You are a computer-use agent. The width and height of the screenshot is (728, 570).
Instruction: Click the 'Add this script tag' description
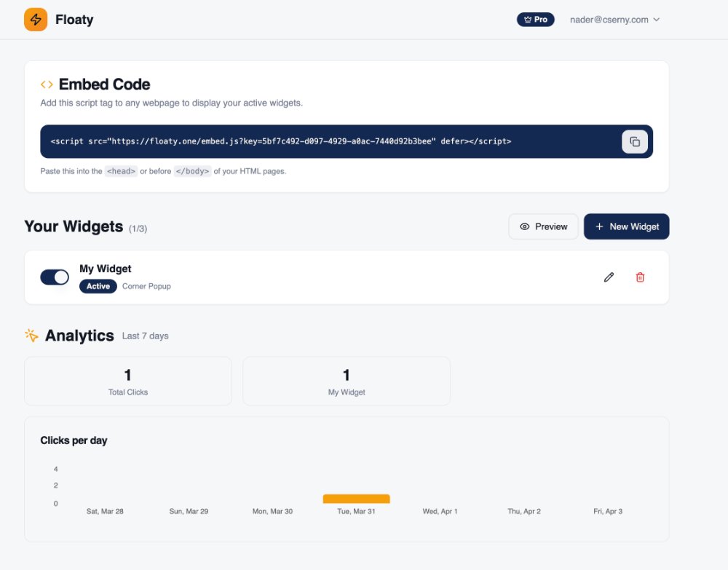pyautogui.click(x=171, y=103)
